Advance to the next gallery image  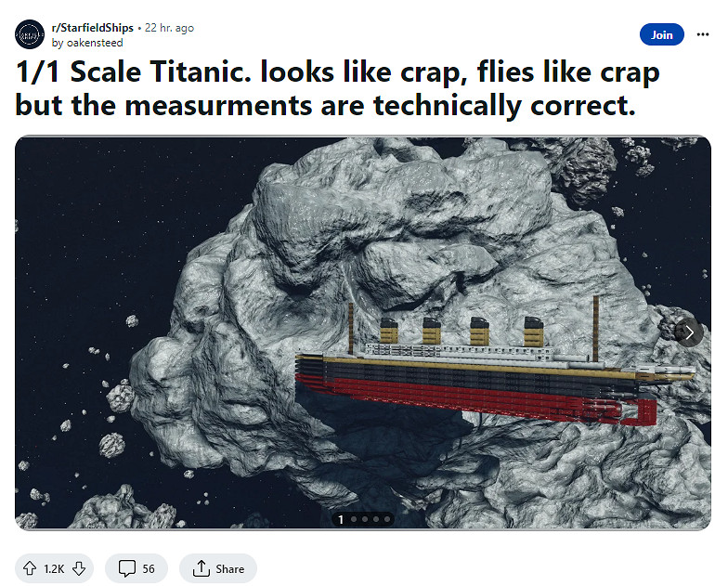688,332
